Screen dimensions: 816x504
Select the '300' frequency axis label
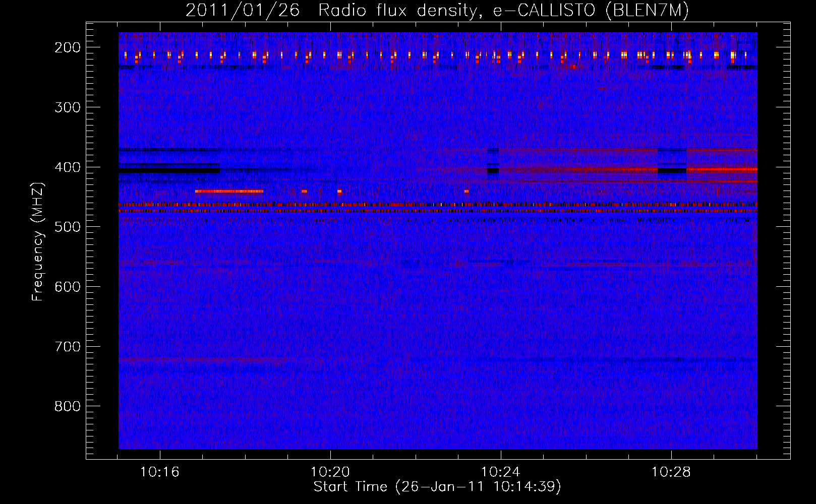(x=68, y=107)
